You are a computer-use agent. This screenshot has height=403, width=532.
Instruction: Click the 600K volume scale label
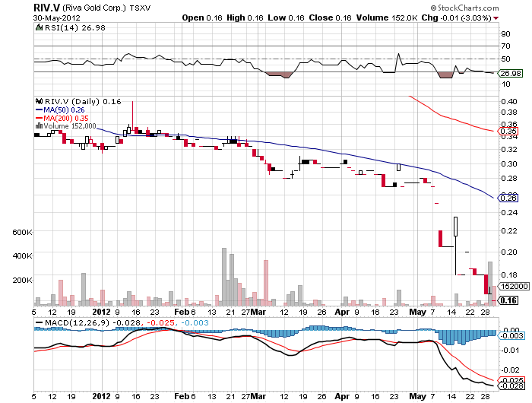22,232
